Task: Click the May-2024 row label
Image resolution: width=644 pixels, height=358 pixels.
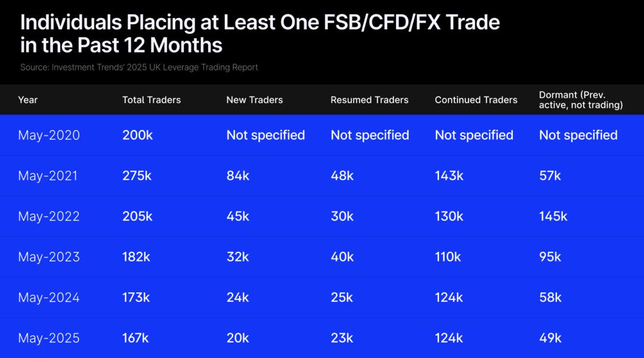Action: [49, 298]
